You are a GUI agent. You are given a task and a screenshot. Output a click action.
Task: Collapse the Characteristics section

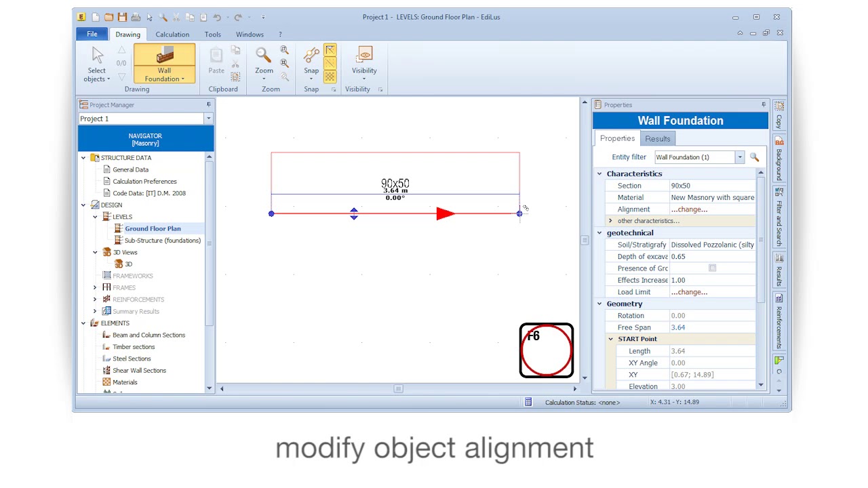click(x=599, y=174)
